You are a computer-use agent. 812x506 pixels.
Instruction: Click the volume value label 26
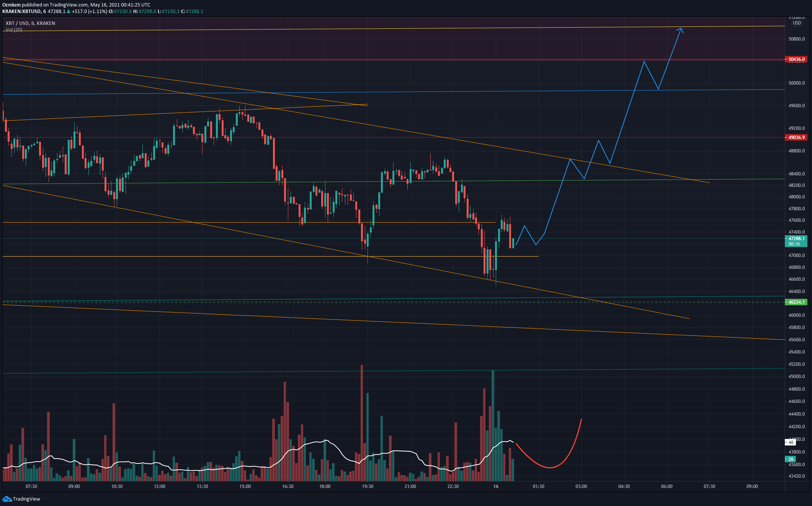[x=791, y=459]
